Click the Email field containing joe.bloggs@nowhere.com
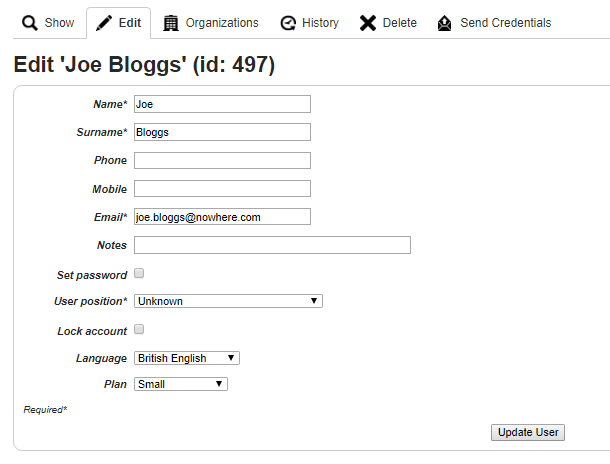Image resolution: width=610 pixels, height=464 pixels. click(223, 217)
